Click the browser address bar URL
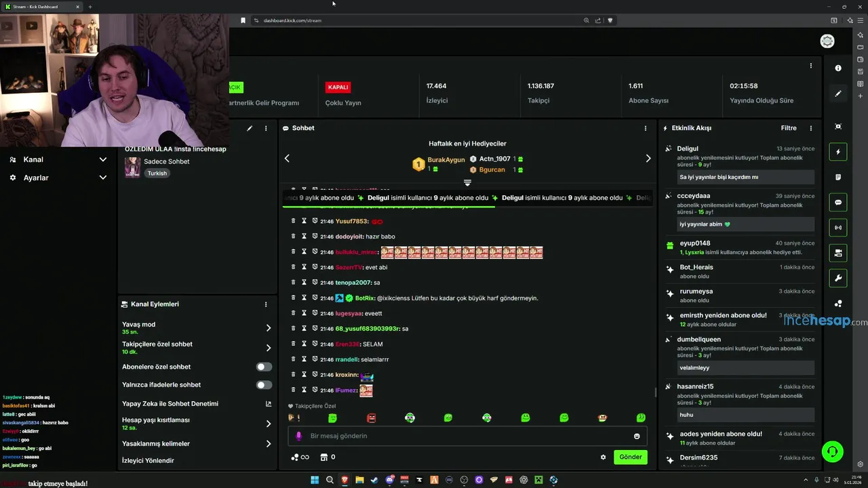The height and width of the screenshot is (488, 868). pos(292,20)
